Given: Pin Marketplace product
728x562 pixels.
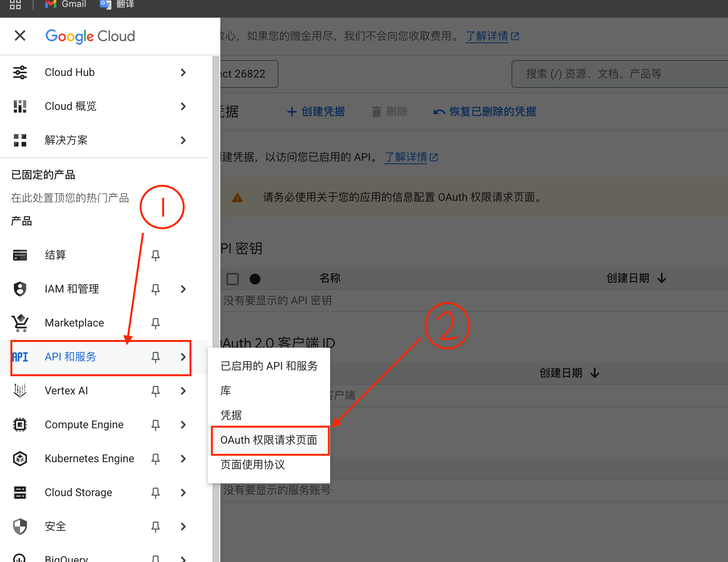Looking at the screenshot, I should tap(156, 323).
